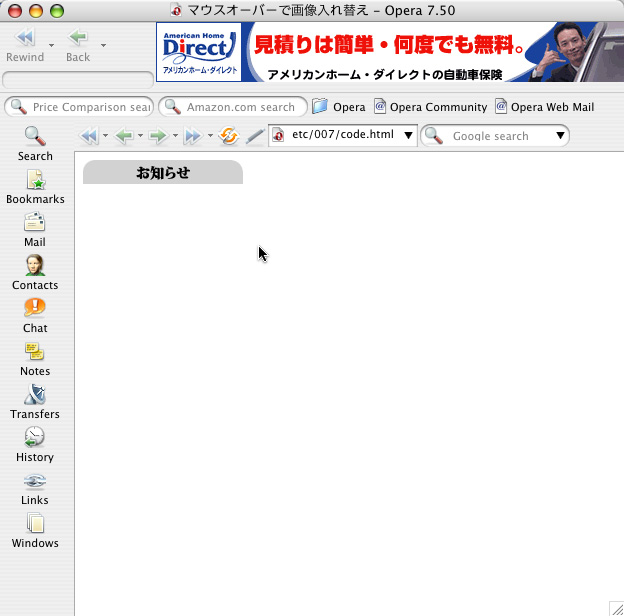Open the Back dropdown arrow in main toolbar
624x616 pixels.
103,45
